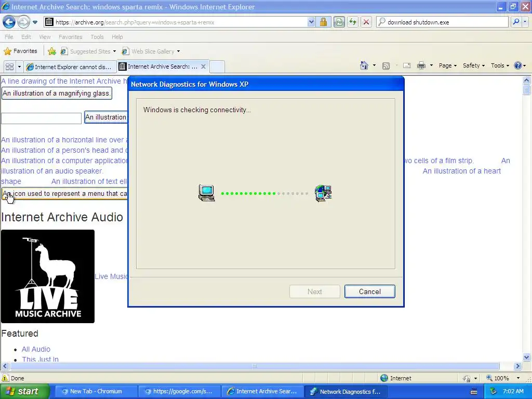Switch to New Tab - Chromium taskbar item
Image resolution: width=532 pixels, height=399 pixels.
96,391
